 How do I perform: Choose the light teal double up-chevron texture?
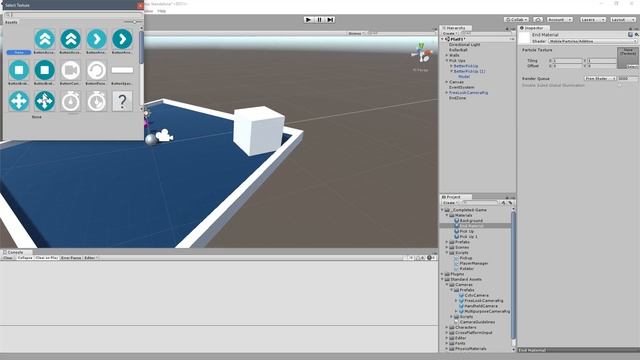pos(44,39)
